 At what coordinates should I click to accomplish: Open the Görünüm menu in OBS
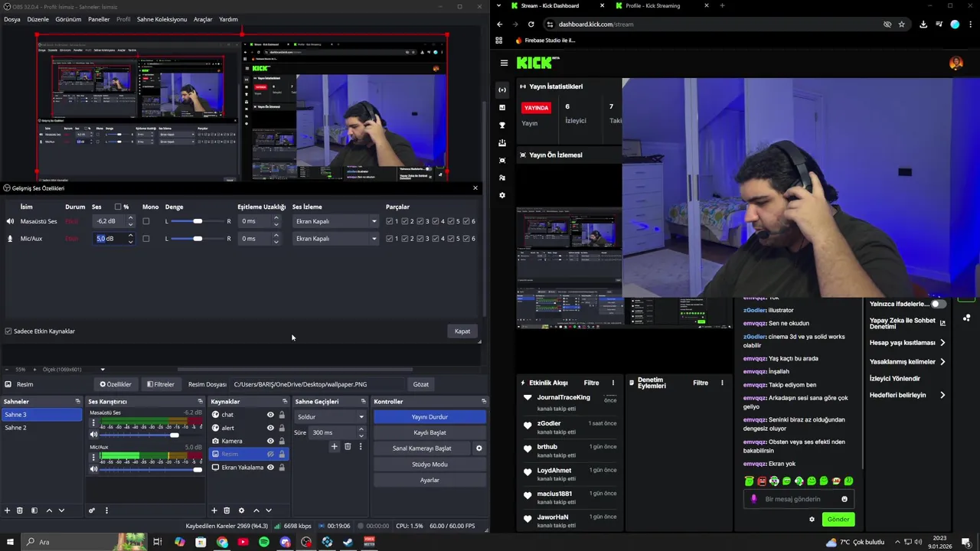click(x=68, y=19)
